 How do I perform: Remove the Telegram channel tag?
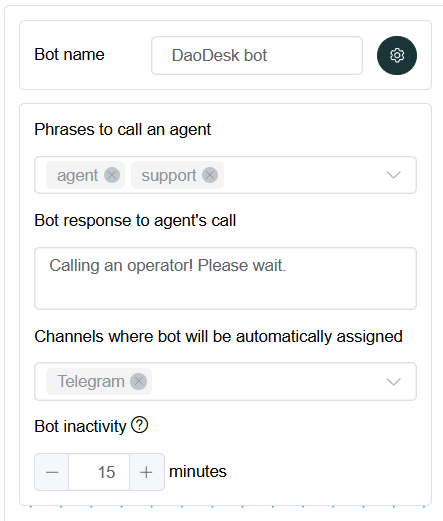point(139,381)
